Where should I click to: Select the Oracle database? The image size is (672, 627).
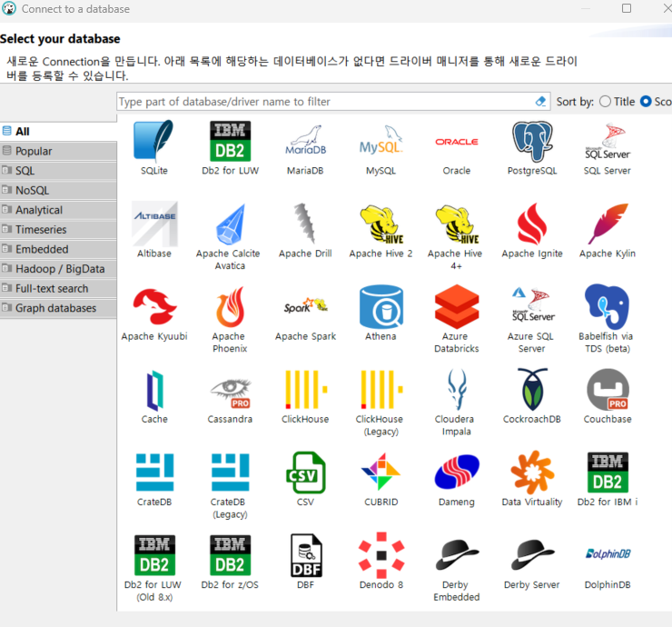457,142
